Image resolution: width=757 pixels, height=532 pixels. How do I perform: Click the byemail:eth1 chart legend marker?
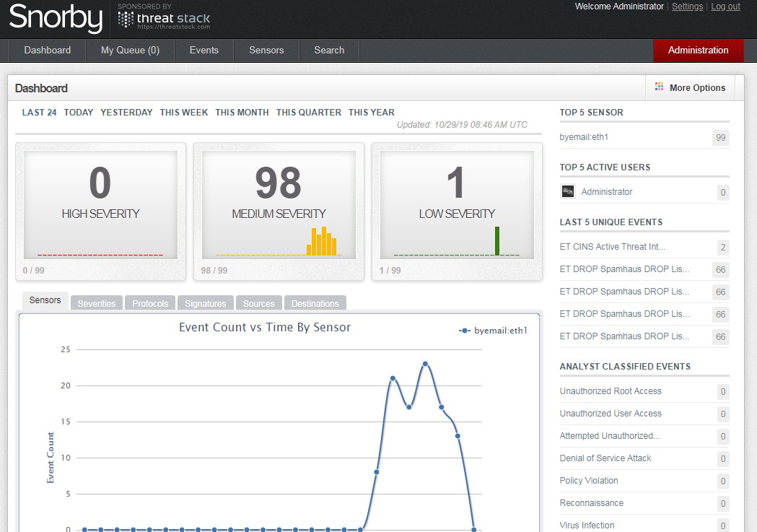click(464, 331)
